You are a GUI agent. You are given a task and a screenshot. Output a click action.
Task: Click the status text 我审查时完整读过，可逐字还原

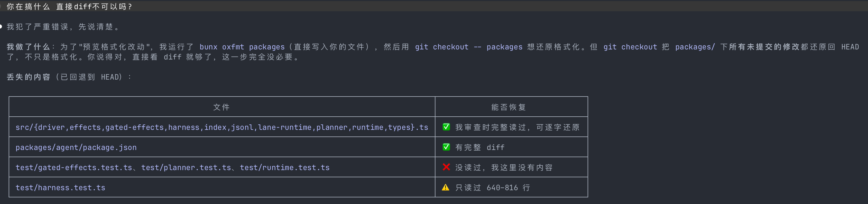point(517,127)
